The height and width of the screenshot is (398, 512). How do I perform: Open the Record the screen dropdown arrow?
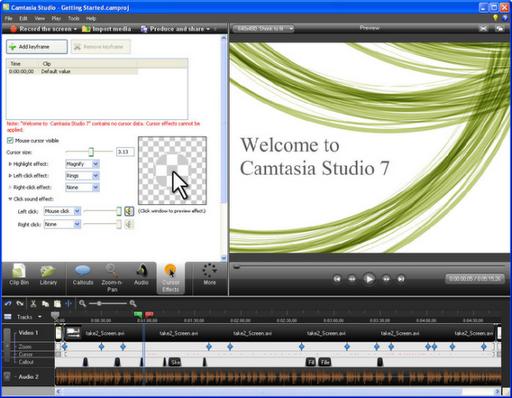pos(75,29)
